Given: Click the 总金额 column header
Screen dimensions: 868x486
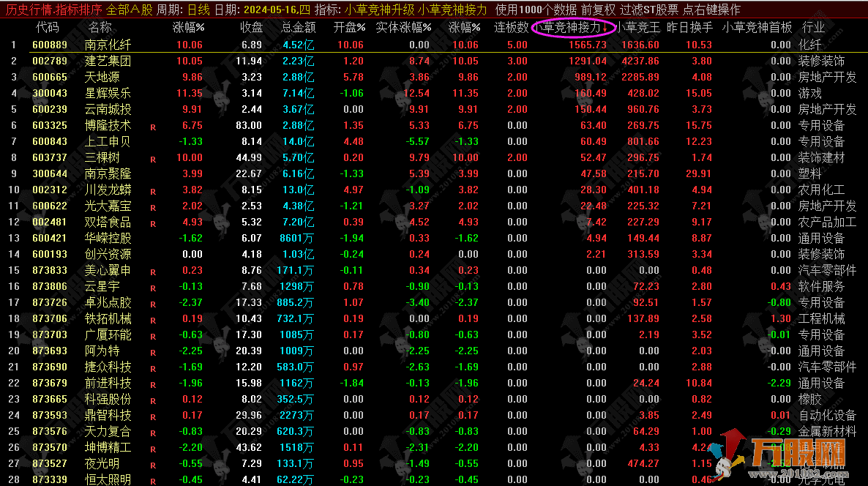Looking at the screenshot, I should click(x=299, y=27).
